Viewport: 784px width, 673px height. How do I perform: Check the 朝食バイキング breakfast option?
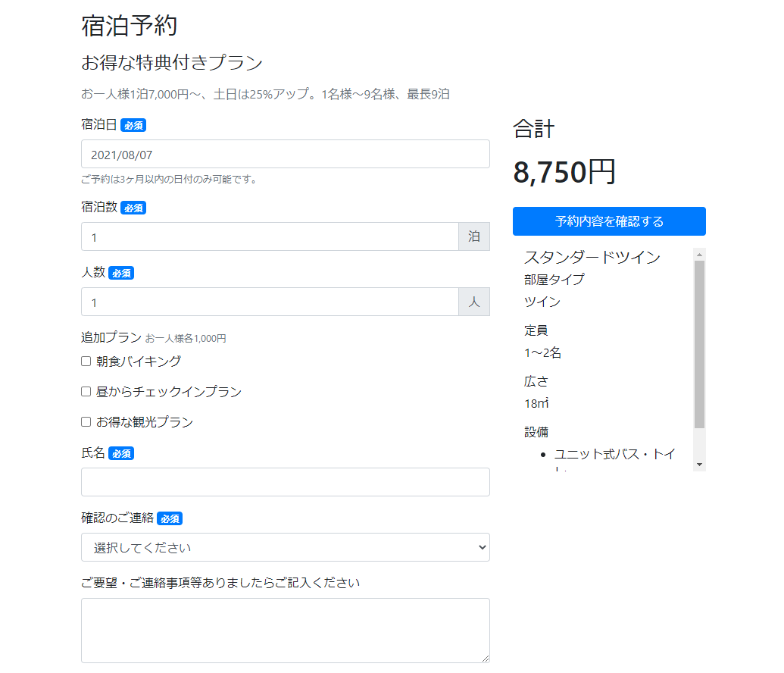86,361
